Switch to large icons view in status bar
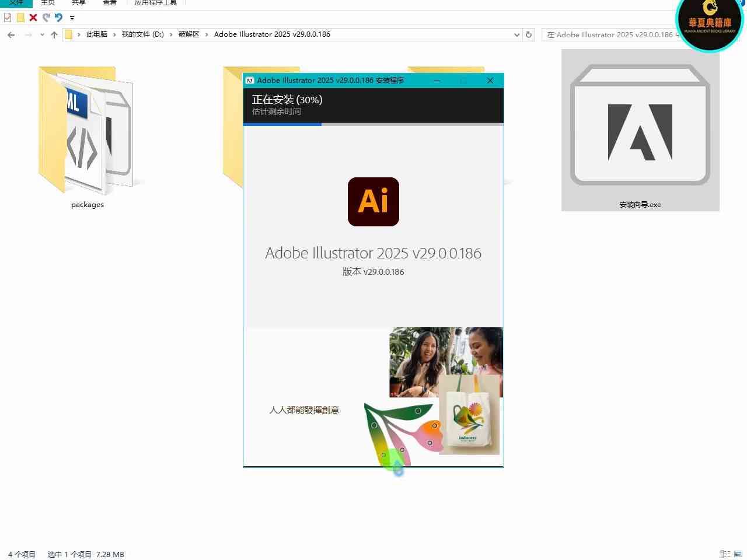Image resolution: width=747 pixels, height=560 pixels. point(738,554)
